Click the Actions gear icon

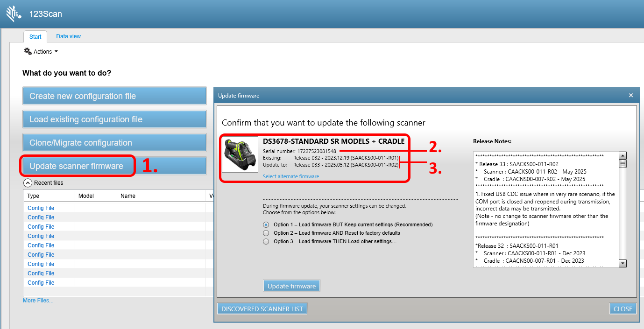pos(28,51)
